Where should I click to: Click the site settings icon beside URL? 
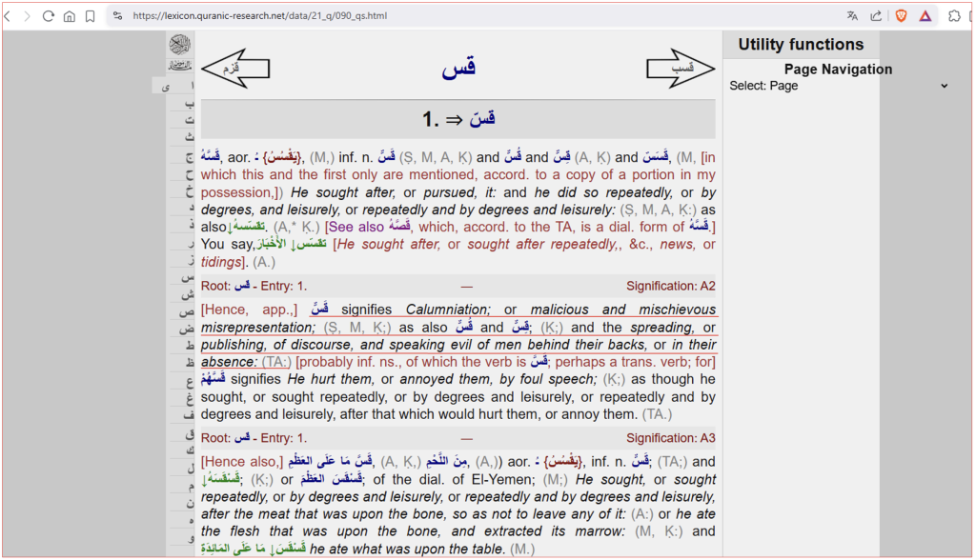tap(118, 16)
